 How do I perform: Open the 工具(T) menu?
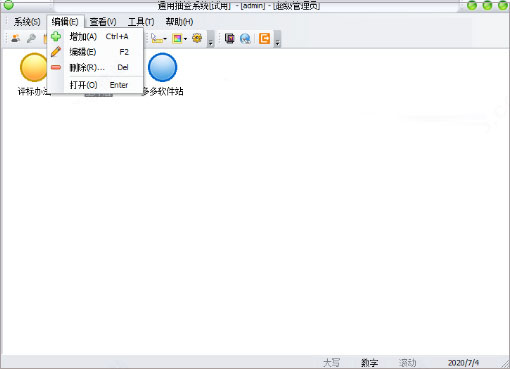pyautogui.click(x=141, y=22)
